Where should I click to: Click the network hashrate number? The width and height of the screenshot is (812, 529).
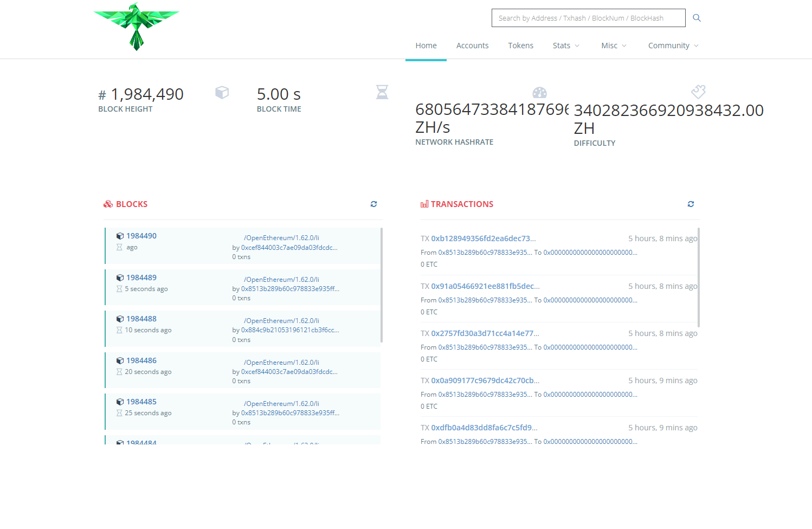pyautogui.click(x=492, y=109)
